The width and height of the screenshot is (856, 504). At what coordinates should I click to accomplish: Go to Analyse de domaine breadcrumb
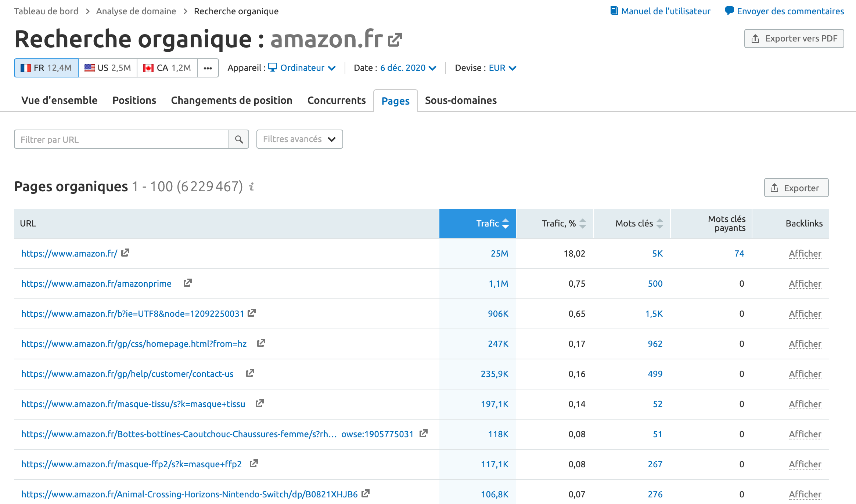pos(136,11)
